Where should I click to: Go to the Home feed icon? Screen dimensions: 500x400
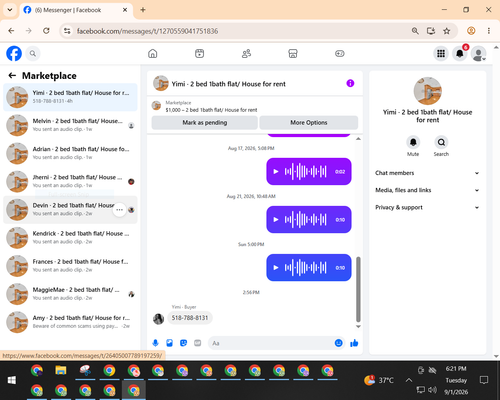coord(153,53)
